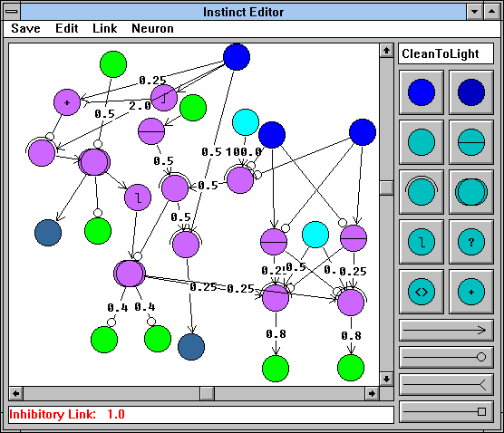Select the bright blue neuron palette button
This screenshot has width=504, height=433.
coord(422,92)
